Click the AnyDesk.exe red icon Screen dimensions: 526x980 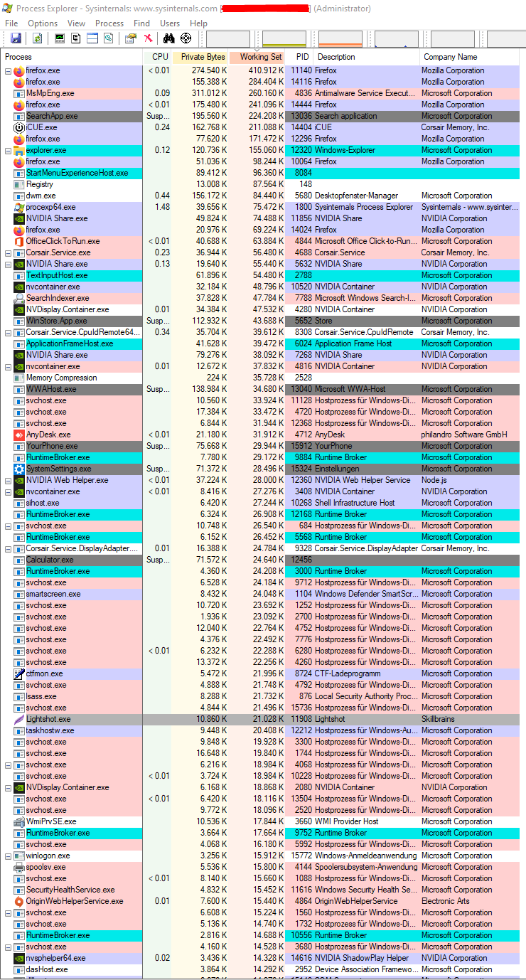click(x=19, y=435)
